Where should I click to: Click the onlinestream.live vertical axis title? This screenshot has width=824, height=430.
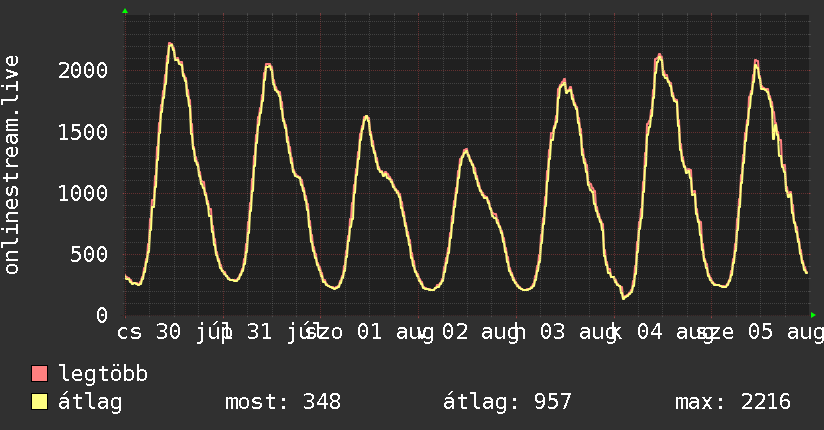[12, 165]
